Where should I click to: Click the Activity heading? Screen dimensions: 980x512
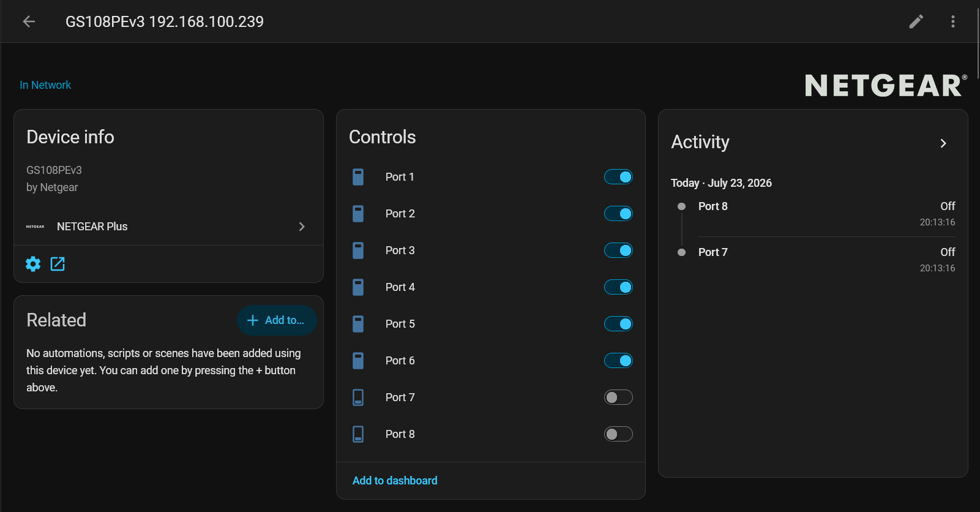pos(700,142)
